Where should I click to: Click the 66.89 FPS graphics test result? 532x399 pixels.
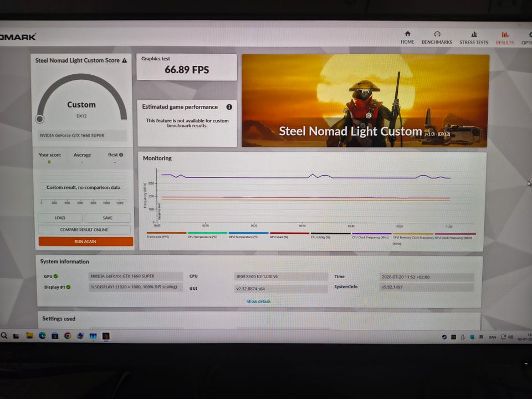(187, 70)
